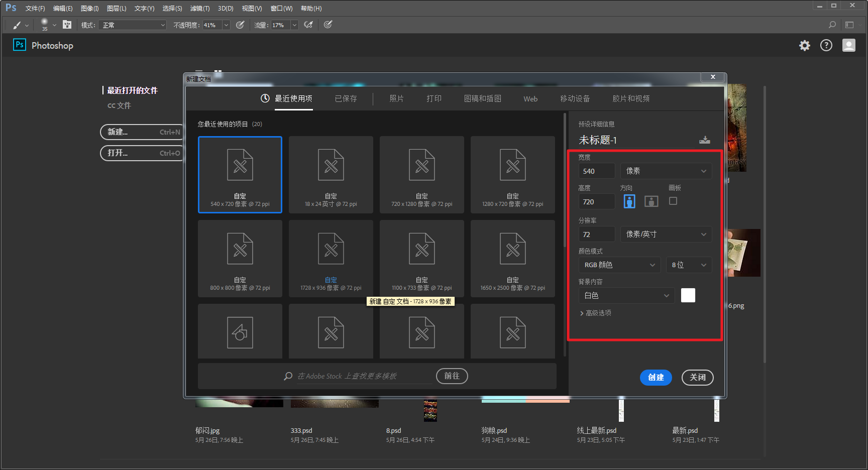Toggle the brush settings panel icon
The image size is (868, 470).
67,25
